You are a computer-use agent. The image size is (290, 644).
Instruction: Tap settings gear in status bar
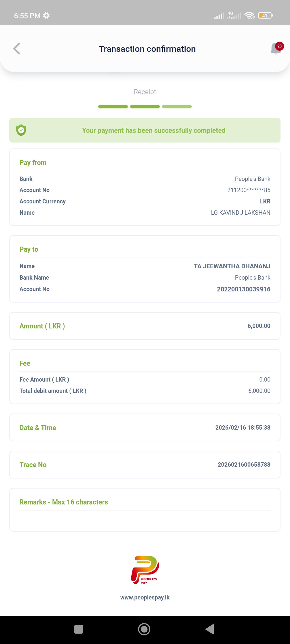tap(46, 16)
